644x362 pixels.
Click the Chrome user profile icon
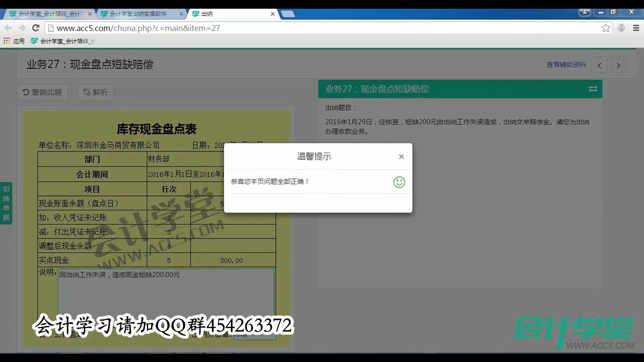(x=585, y=12)
